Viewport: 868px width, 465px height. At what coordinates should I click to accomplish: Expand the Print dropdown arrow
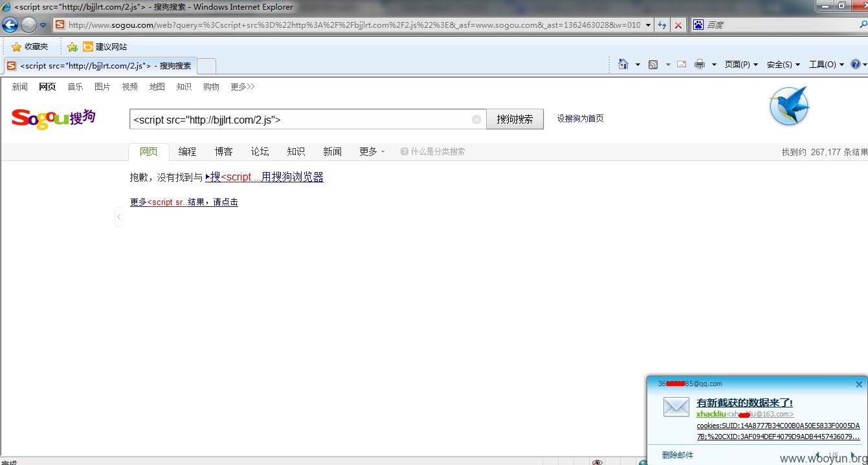tap(714, 65)
